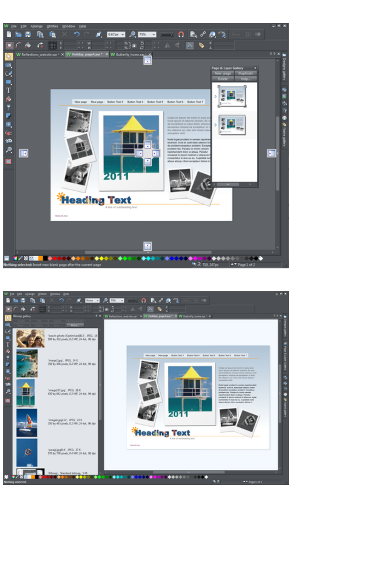Screen dimensions: 388x588
Task: Toggle the snap magnet in lower window
Action: (144, 300)
